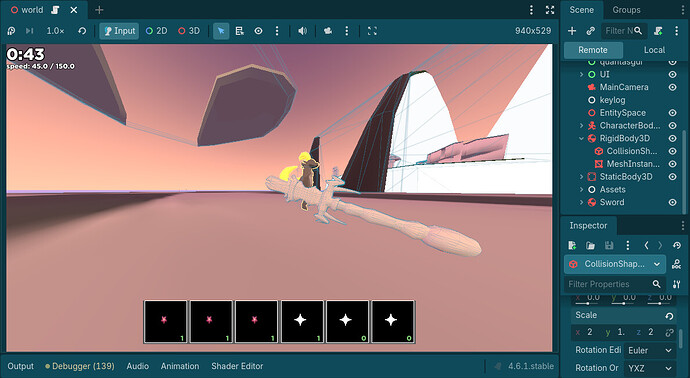The height and width of the screenshot is (378, 690).
Task: Click the load resource folder icon in the Inspector
Action: tap(591, 245)
